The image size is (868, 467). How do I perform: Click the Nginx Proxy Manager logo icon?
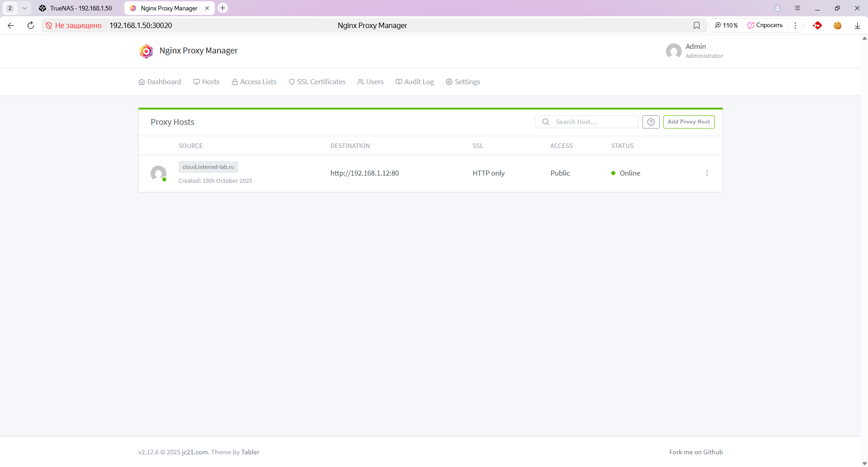coord(146,51)
